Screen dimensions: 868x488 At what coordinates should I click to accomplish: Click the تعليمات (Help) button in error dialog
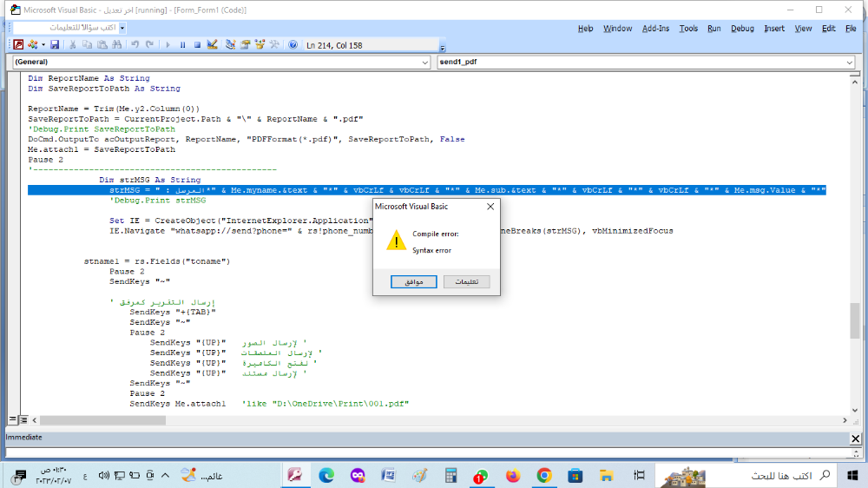(467, 281)
